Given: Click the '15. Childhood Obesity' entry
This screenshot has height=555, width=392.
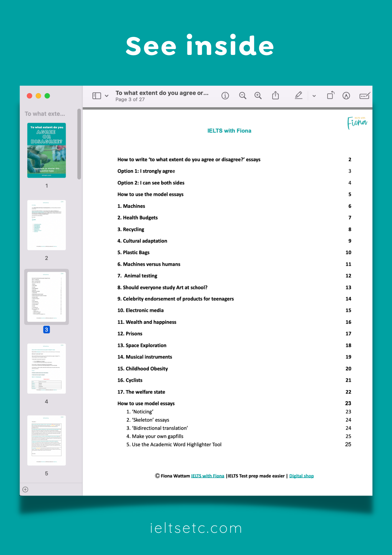Looking at the screenshot, I should [x=142, y=369].
